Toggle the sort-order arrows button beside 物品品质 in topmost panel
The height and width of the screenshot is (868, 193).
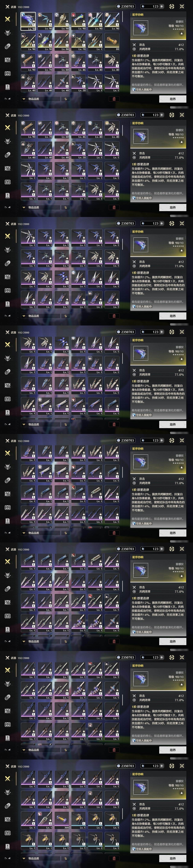[65, 99]
